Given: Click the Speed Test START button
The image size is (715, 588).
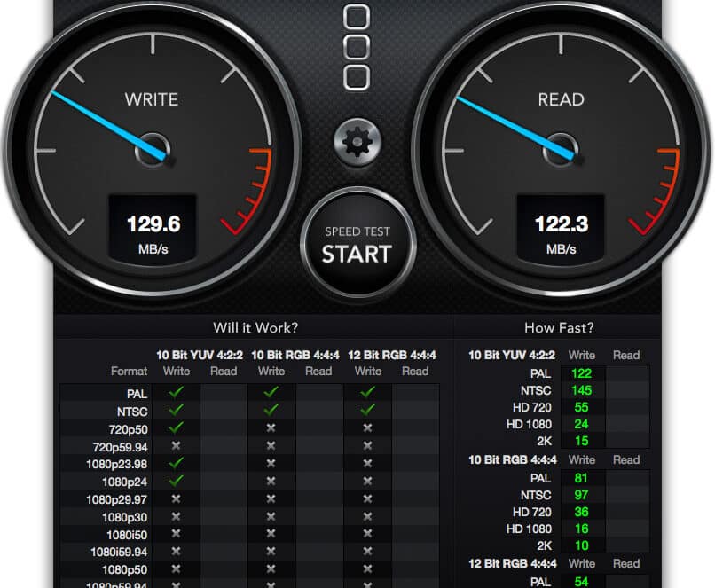Looking at the screenshot, I should pos(357,244).
